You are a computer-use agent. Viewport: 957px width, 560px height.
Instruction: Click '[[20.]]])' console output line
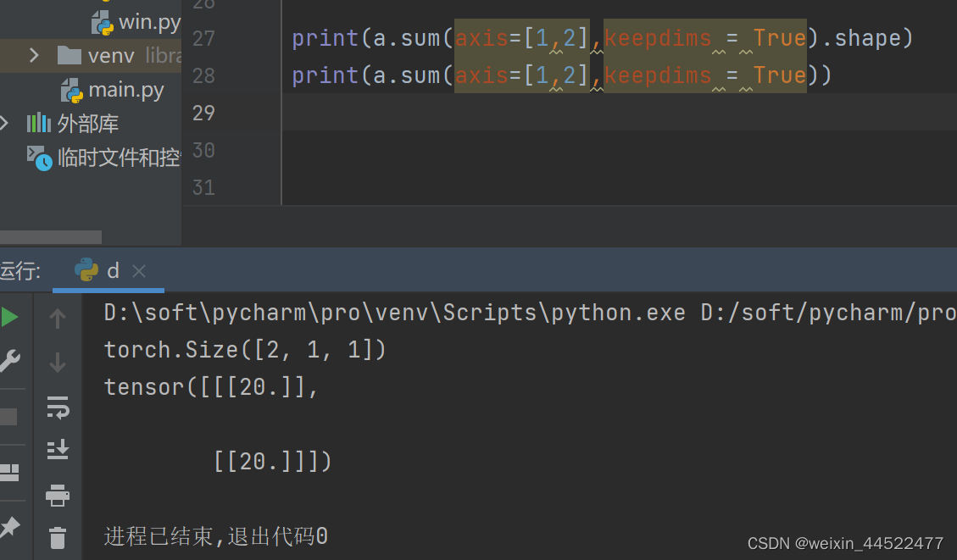[x=273, y=461]
